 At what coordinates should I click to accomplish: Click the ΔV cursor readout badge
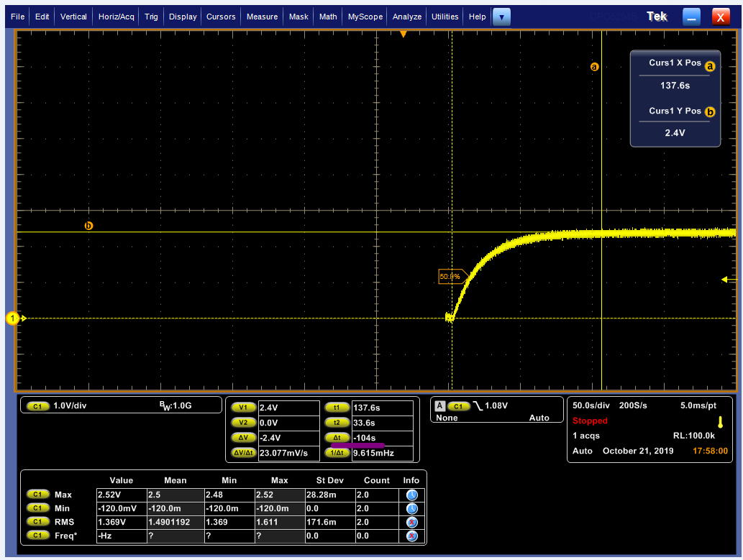(x=244, y=438)
